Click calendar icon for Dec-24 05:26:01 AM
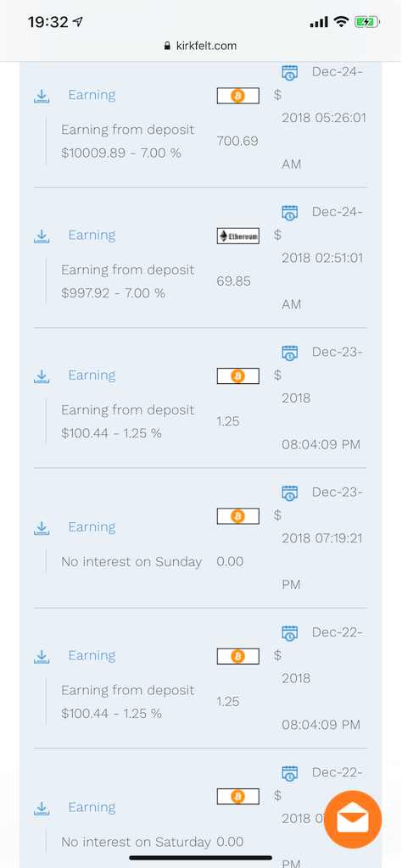This screenshot has height=868, width=402. click(x=289, y=73)
